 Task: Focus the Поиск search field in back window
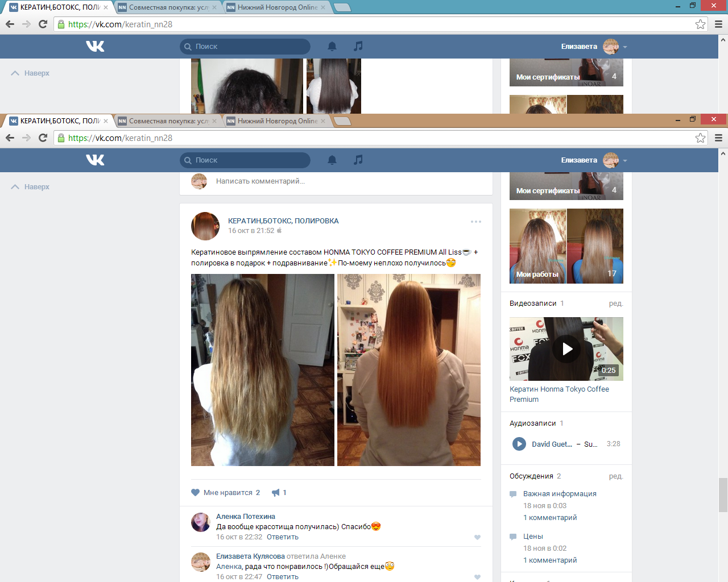[245, 47]
